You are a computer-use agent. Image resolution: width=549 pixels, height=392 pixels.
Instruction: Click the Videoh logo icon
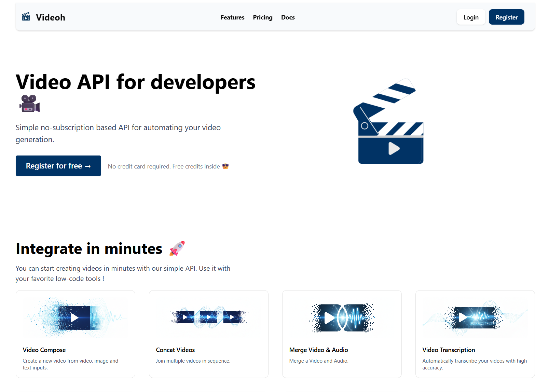click(x=25, y=16)
